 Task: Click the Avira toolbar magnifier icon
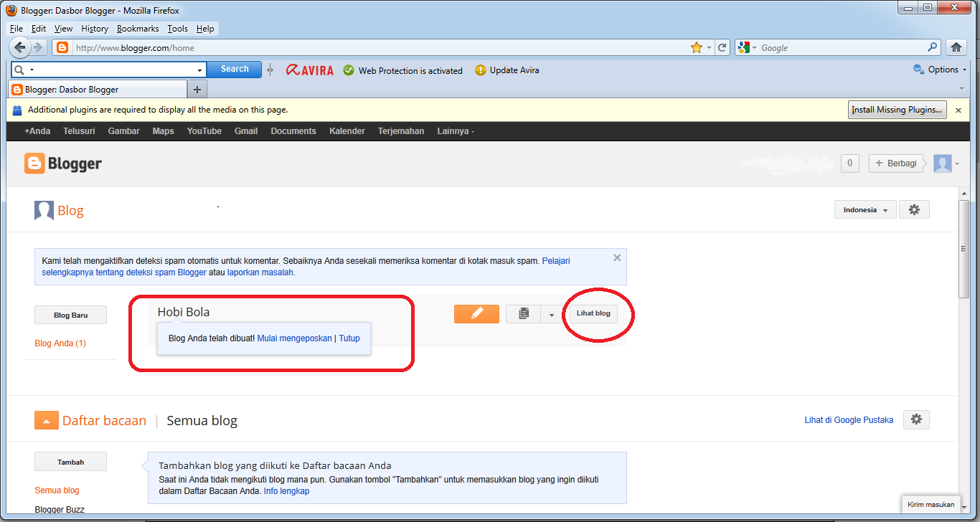pyautogui.click(x=19, y=70)
